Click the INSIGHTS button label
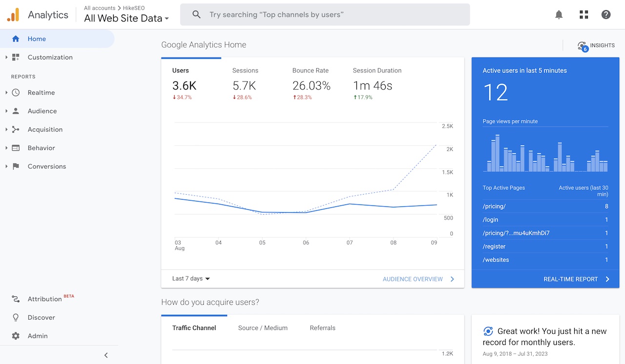This screenshot has height=364, width=625. [602, 45]
